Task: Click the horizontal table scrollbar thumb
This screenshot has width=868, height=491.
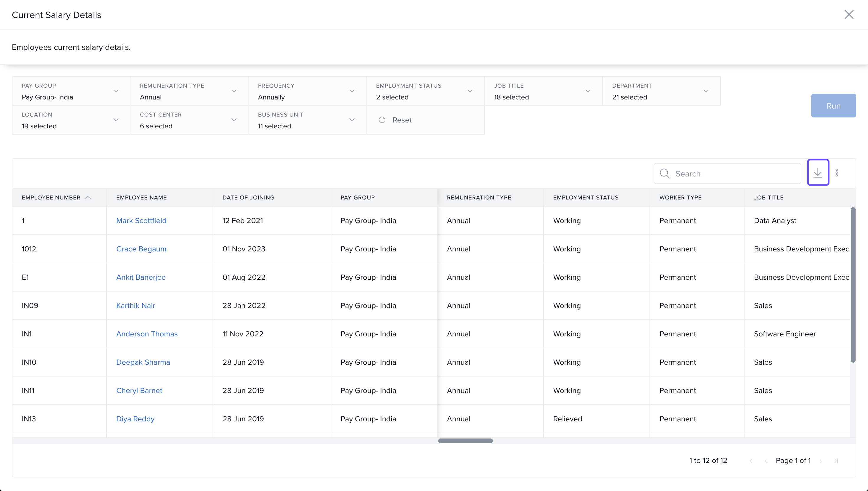Action: click(x=465, y=441)
